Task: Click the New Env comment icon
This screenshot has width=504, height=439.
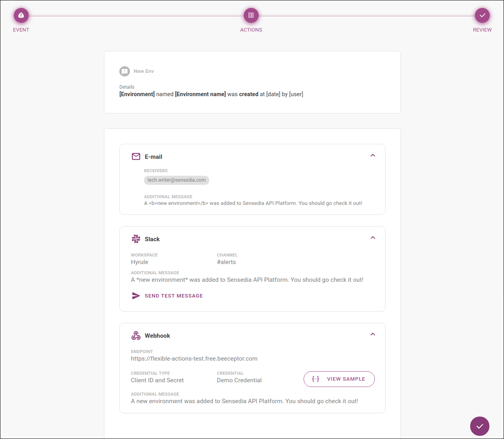Action: [124, 71]
